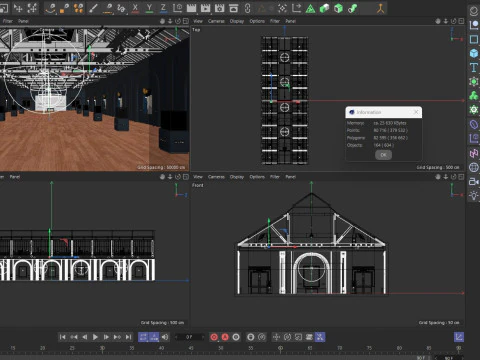Open Display menu in Front viewport
Screen dimensions: 480x360
[237, 177]
